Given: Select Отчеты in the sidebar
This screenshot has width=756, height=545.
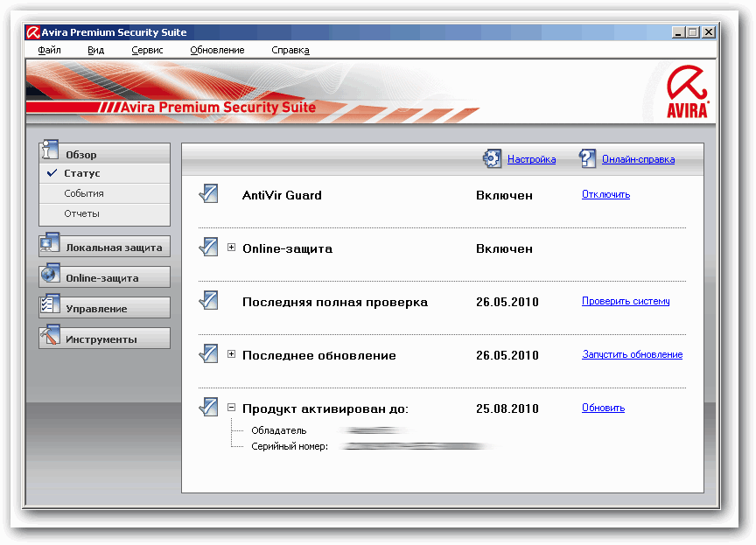Looking at the screenshot, I should click(x=105, y=214).
